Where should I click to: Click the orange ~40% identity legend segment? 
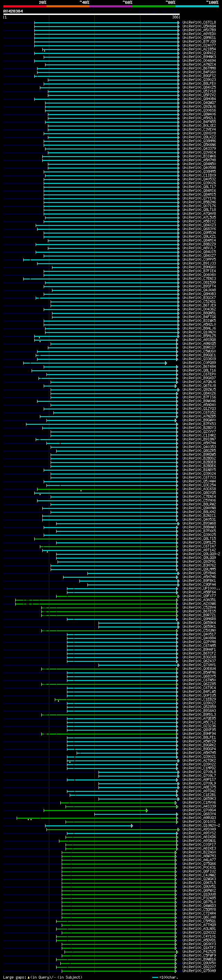(x=68, y=6)
